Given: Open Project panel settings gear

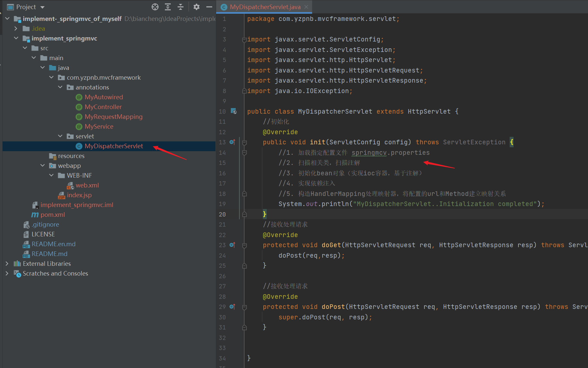Looking at the screenshot, I should click(x=196, y=7).
